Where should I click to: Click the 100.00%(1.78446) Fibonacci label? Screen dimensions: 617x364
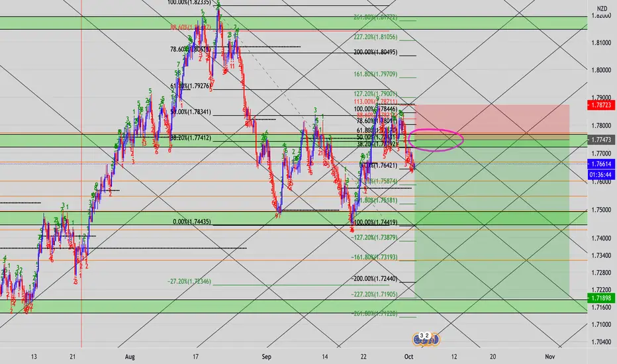(375, 109)
